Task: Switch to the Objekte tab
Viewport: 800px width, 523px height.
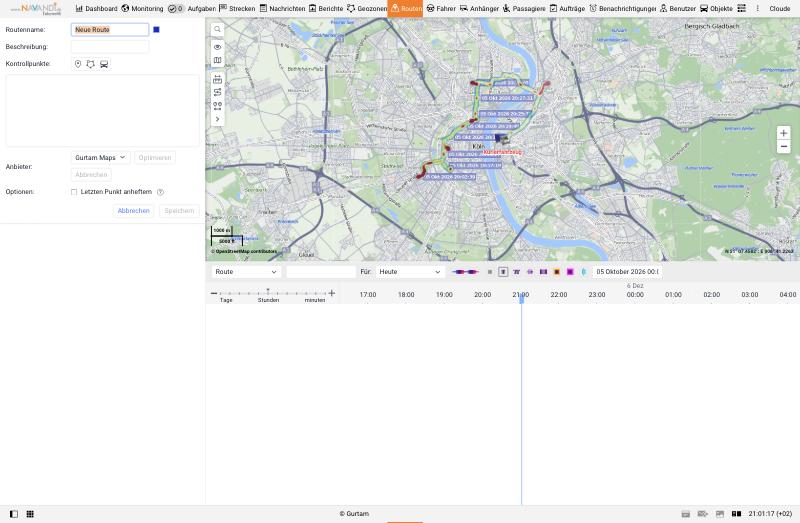Action: click(716, 9)
